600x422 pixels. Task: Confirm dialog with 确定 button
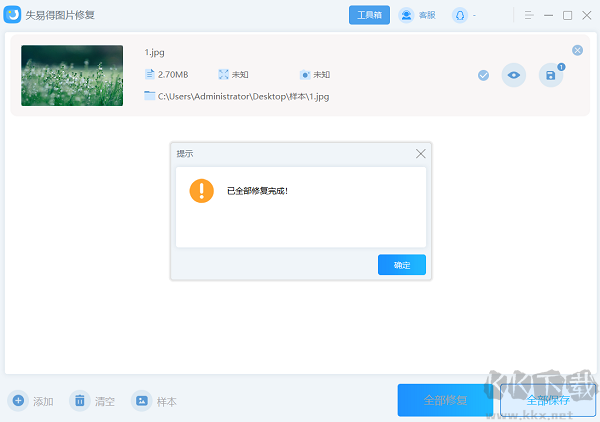point(402,265)
